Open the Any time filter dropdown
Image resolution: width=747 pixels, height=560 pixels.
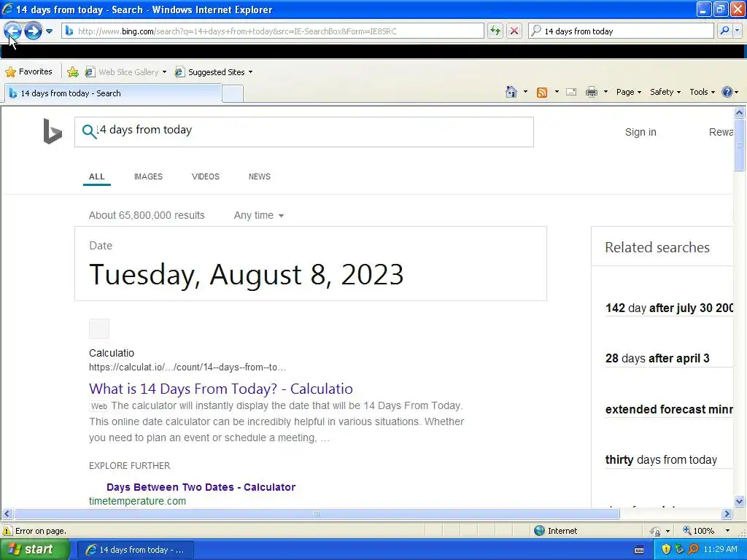(259, 215)
